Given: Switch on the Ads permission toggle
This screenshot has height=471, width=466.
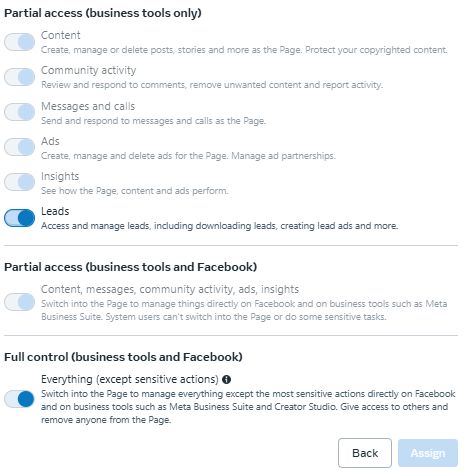Looking at the screenshot, I should click(19, 147).
